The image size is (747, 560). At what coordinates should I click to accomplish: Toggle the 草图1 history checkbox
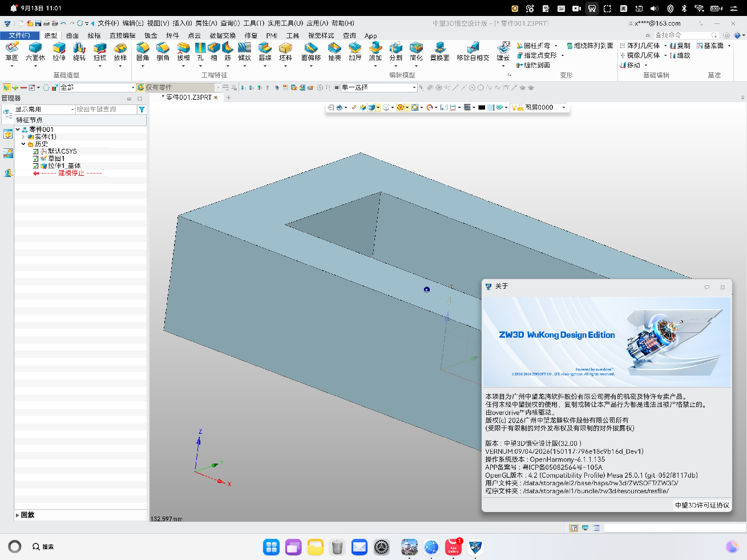point(36,159)
